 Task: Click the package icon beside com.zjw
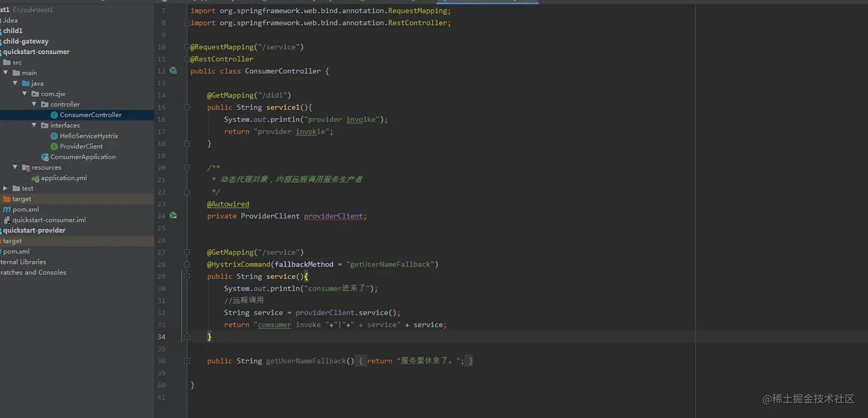[x=36, y=93]
